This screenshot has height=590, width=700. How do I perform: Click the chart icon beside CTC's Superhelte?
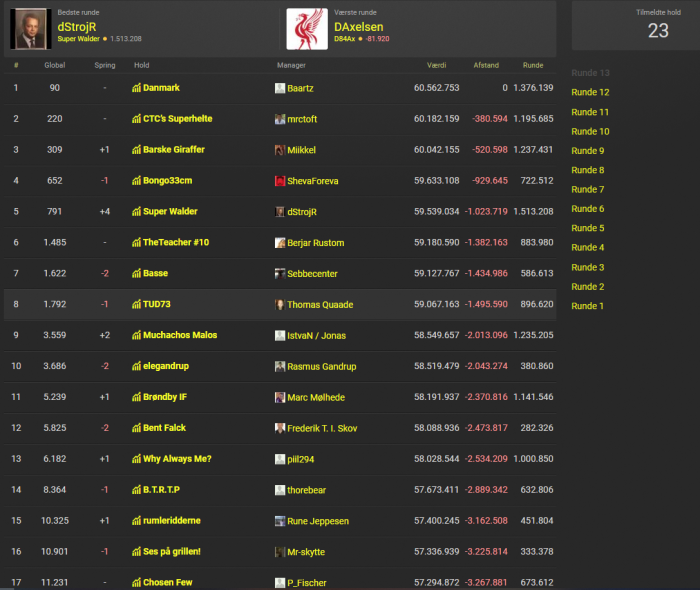click(x=136, y=119)
